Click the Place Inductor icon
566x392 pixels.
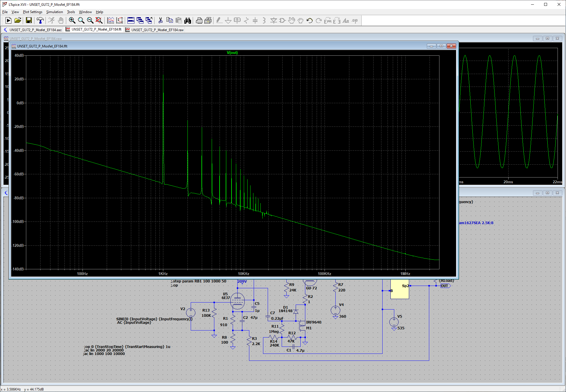(264, 20)
